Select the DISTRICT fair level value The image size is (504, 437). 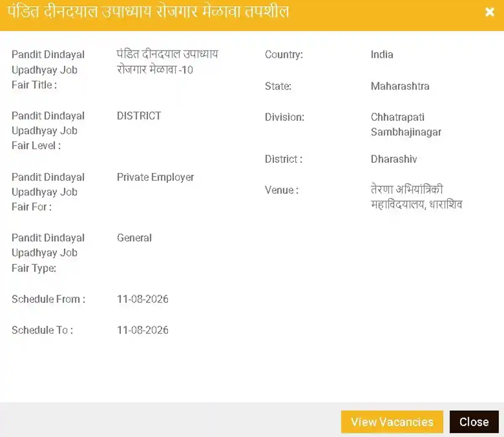pos(139,116)
